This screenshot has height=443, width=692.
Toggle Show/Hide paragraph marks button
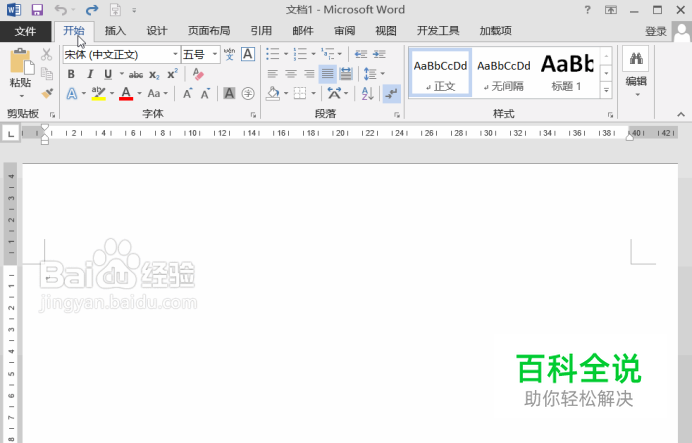[391, 94]
